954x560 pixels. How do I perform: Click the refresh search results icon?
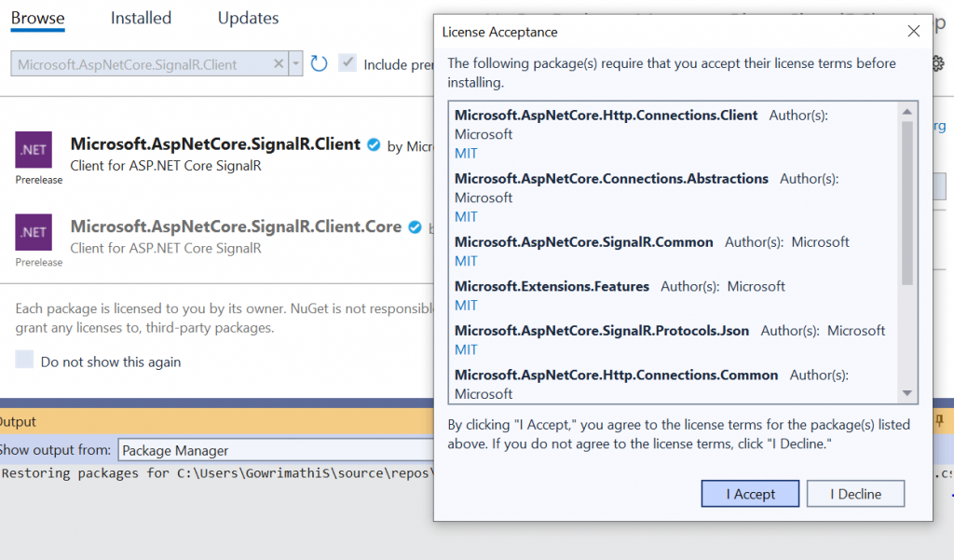319,62
